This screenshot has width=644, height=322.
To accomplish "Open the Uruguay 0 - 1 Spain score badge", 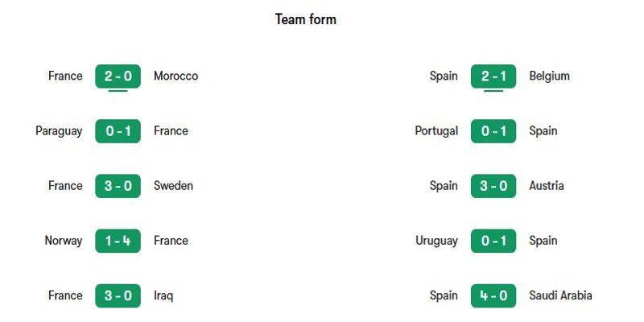I will [x=493, y=241].
